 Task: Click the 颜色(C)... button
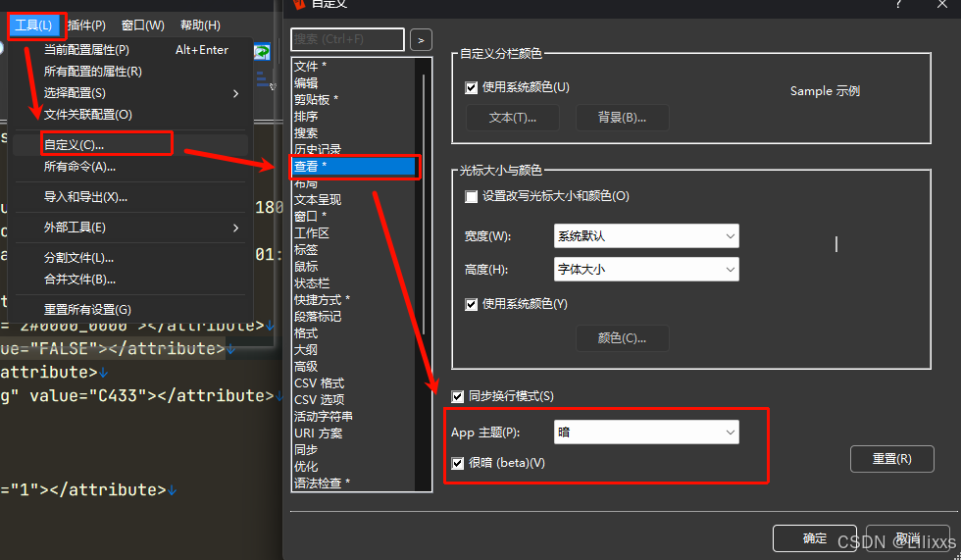622,338
